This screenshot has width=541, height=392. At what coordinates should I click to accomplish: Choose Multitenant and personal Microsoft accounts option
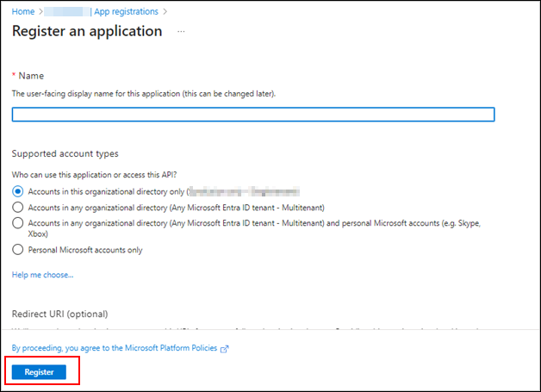pyautogui.click(x=18, y=222)
